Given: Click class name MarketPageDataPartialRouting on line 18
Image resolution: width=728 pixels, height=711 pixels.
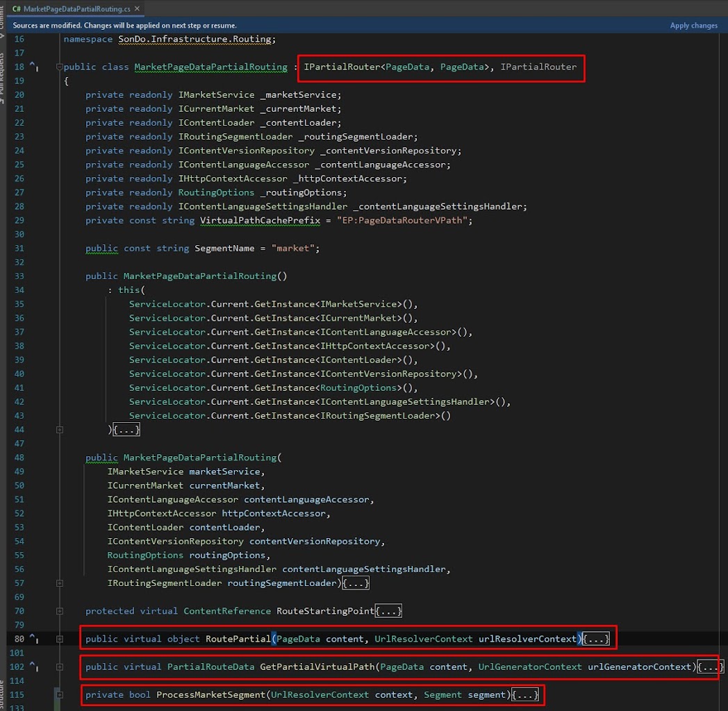Looking at the screenshot, I should pos(210,67).
